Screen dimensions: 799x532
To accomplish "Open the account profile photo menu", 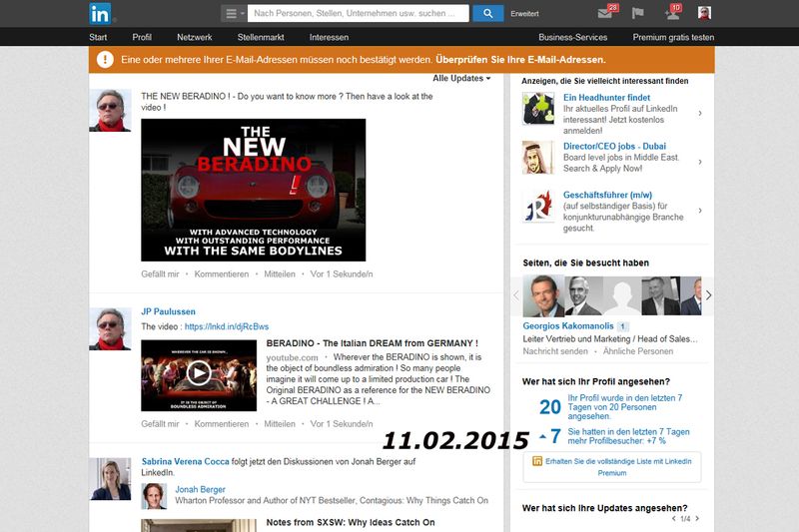I will tap(704, 13).
